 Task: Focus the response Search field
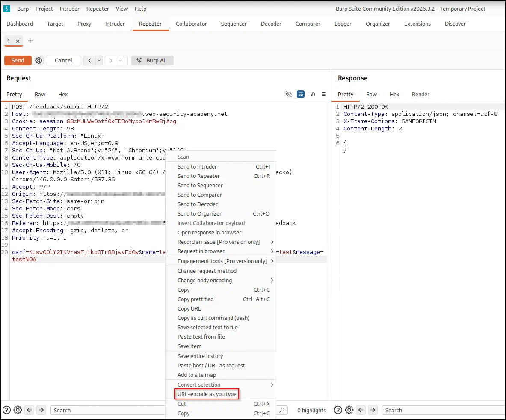coord(444,410)
